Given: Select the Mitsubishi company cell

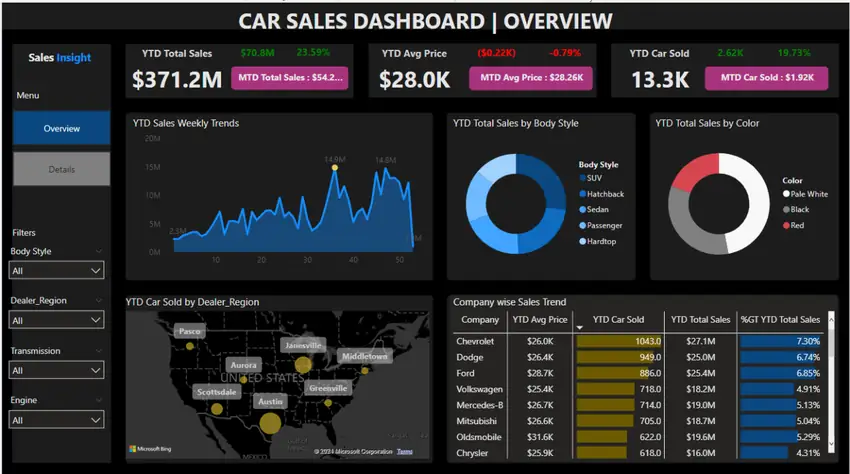Looking at the screenshot, I should click(x=476, y=421).
